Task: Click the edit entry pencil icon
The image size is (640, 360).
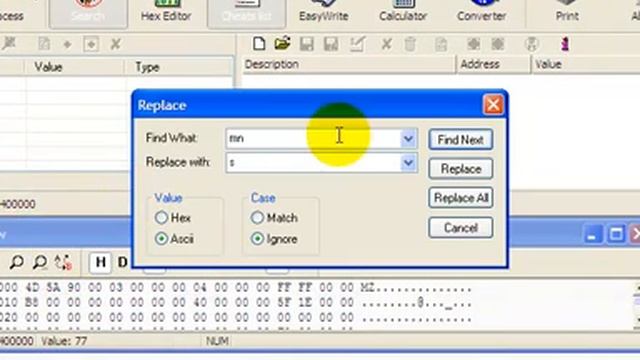Action: click(357, 44)
